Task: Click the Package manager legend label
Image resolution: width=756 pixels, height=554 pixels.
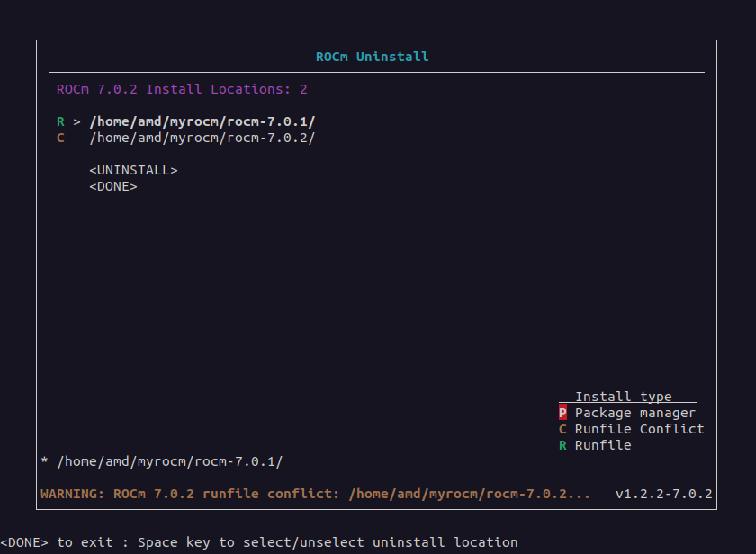Action: pyautogui.click(x=635, y=413)
